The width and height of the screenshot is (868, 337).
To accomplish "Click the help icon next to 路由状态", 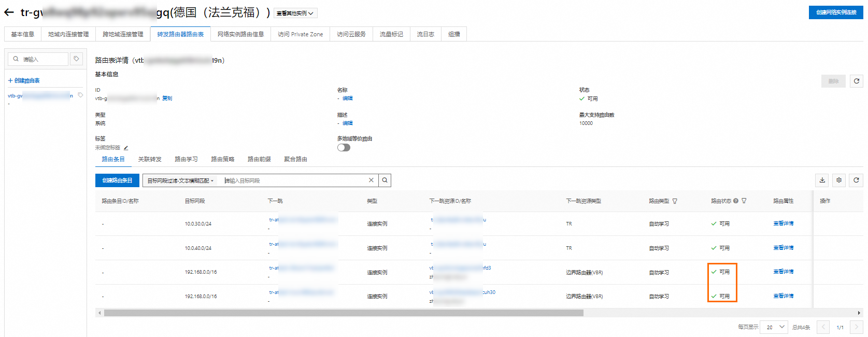I will pyautogui.click(x=735, y=201).
